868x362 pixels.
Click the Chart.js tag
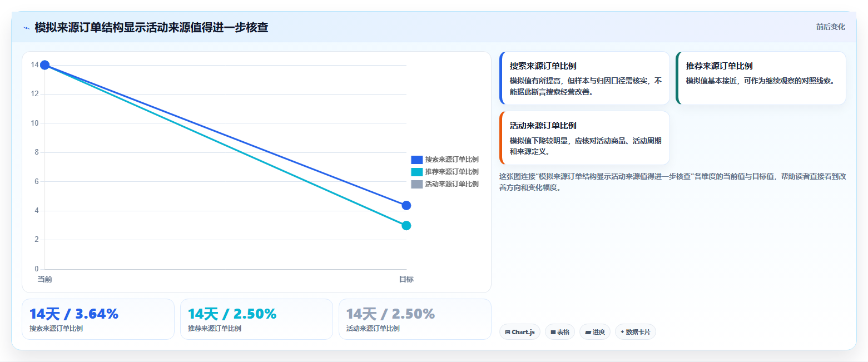520,332
